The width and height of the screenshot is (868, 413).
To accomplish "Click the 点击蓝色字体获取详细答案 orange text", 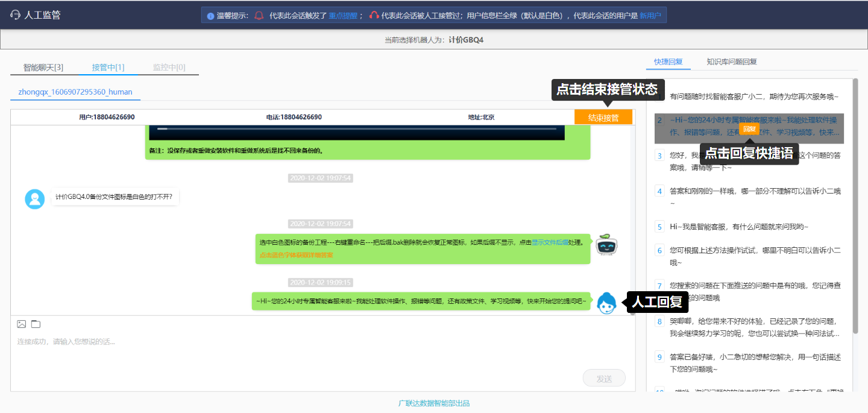I will tap(296, 256).
